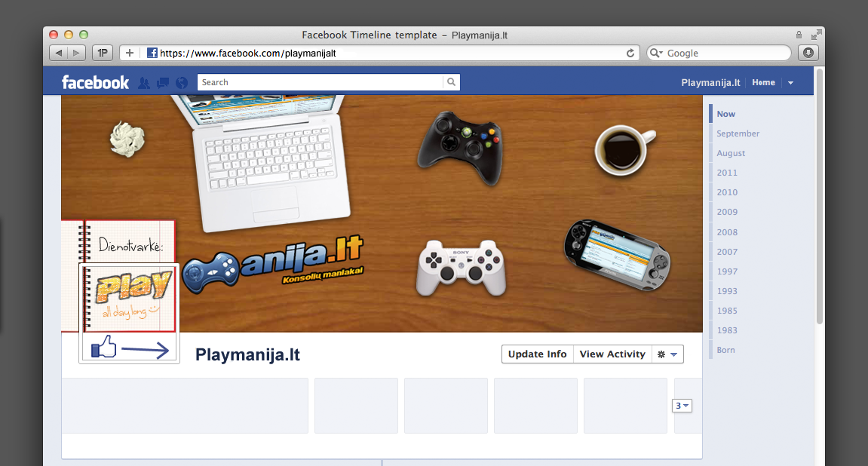Expand the account dropdown arrow

pos(790,82)
